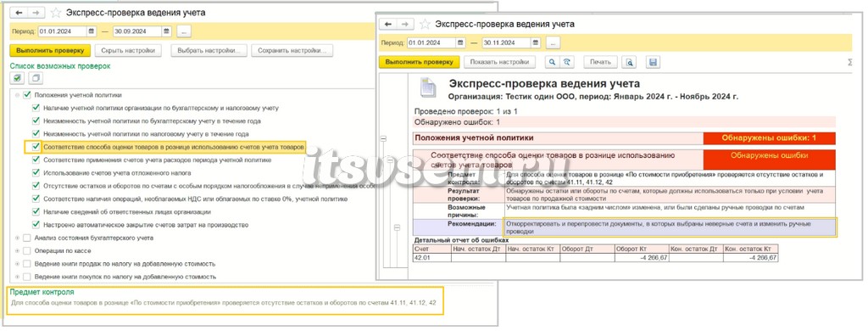Click the Sigma sum icon at right edge

849,63
